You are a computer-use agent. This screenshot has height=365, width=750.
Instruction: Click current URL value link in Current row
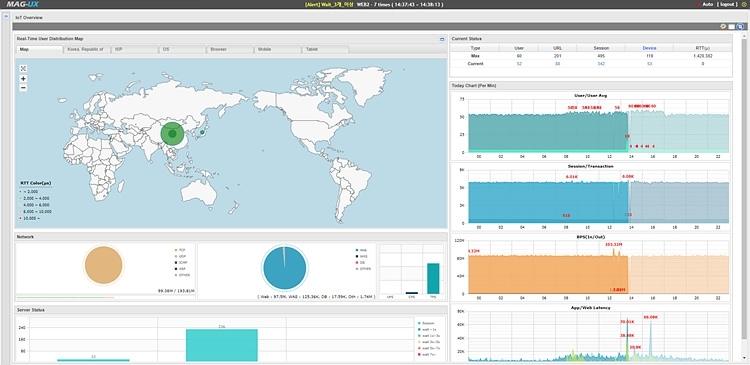tap(557, 64)
